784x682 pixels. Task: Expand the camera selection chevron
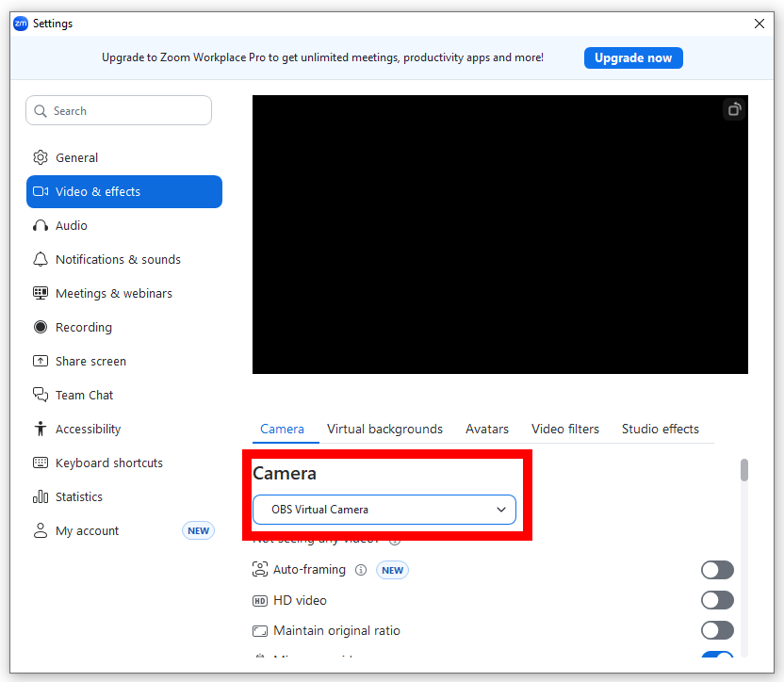pyautogui.click(x=502, y=509)
